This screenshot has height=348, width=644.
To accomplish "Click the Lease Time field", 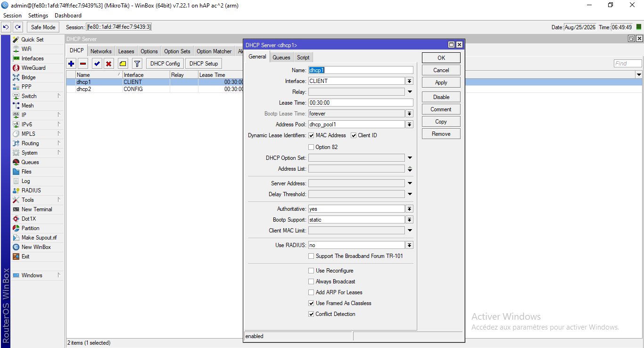I will click(x=361, y=103).
